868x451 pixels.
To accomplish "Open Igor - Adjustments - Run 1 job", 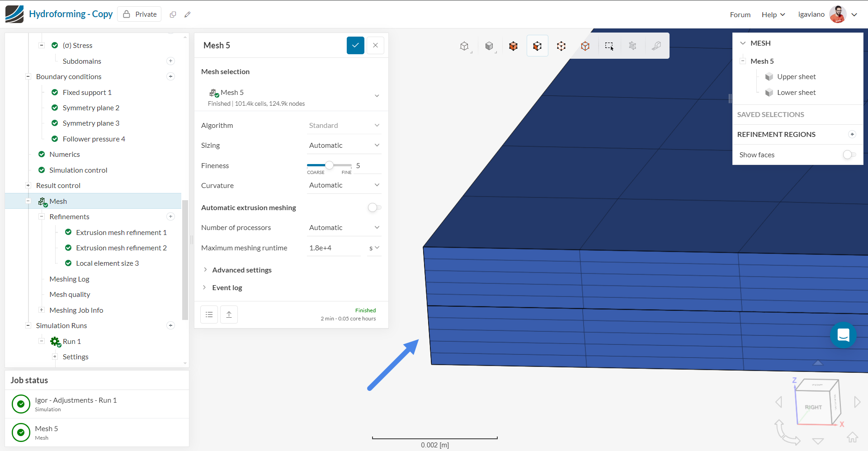I will (97, 404).
